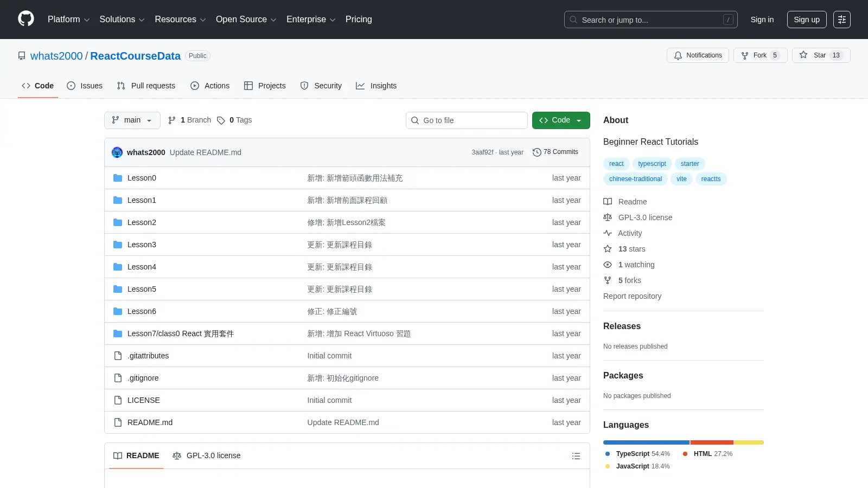Expand the Enterprise menu
The image size is (868, 488).
click(311, 20)
